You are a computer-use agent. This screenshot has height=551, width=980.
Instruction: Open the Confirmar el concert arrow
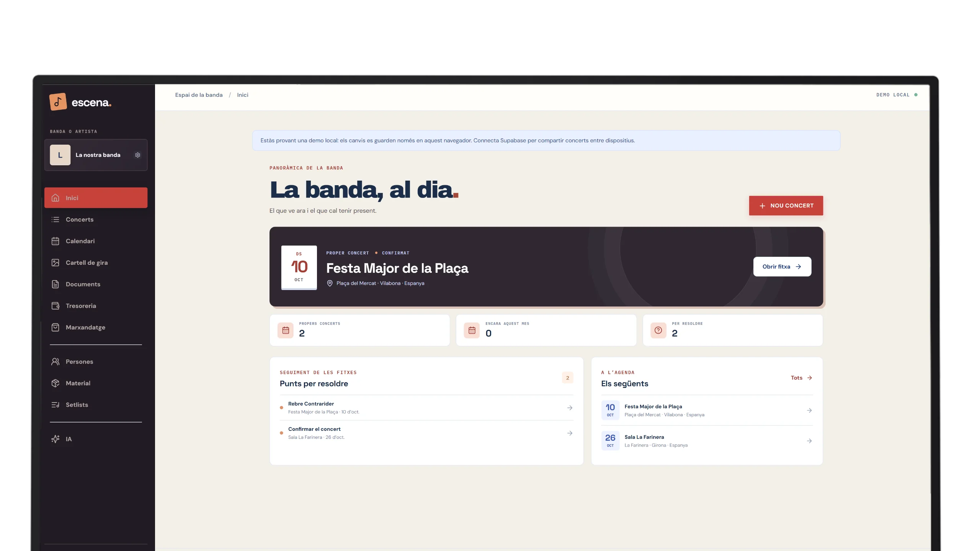click(x=570, y=433)
